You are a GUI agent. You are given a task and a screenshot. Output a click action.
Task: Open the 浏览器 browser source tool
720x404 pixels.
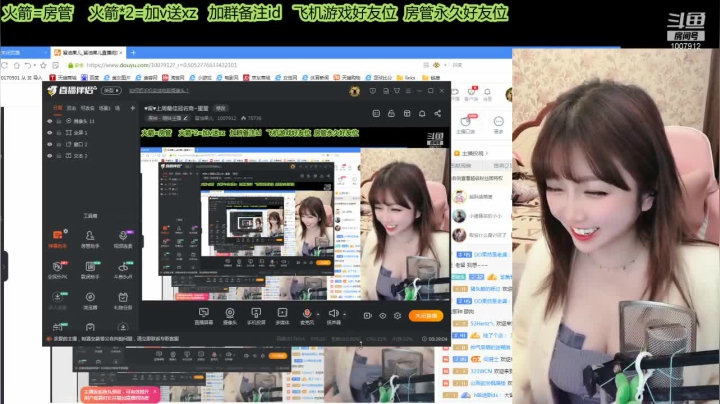click(90, 301)
